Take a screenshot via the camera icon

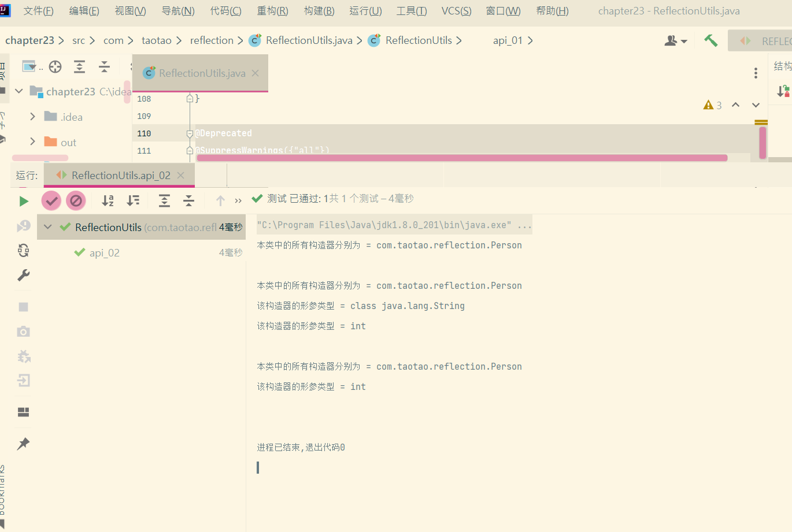coord(23,331)
